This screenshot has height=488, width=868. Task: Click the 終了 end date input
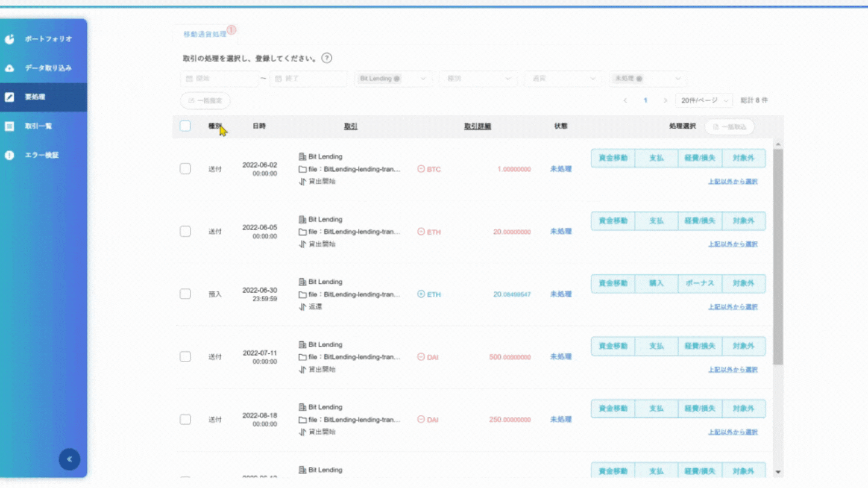[x=308, y=79]
